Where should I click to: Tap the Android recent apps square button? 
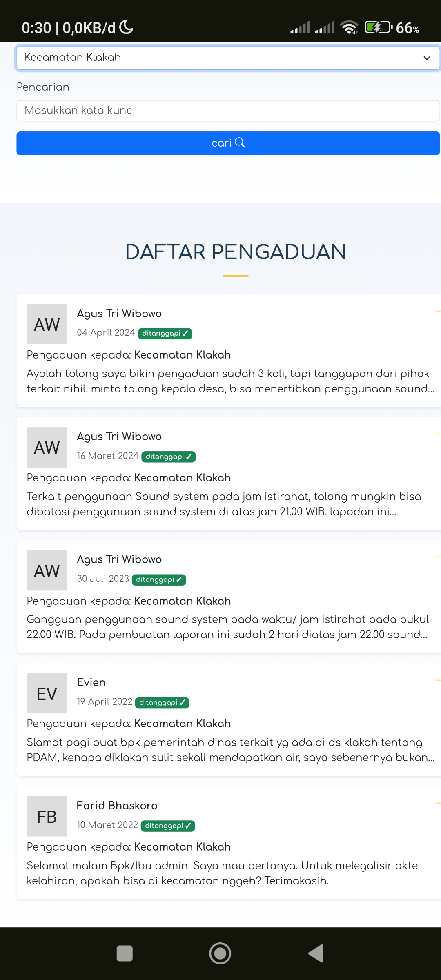tap(125, 953)
